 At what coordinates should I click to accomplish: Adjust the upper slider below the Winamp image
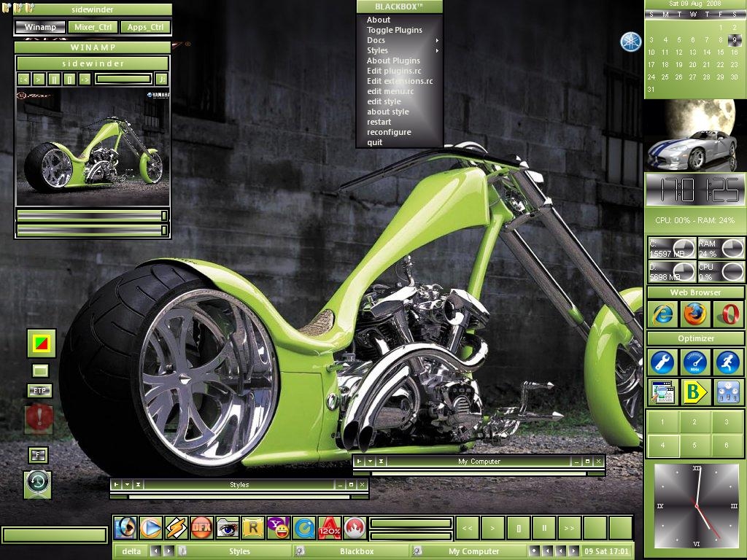tap(93, 216)
